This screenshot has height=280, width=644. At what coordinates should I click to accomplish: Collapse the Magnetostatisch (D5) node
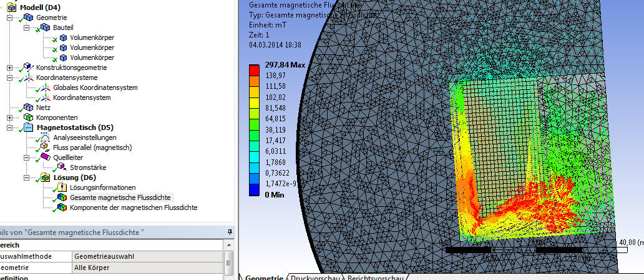10,127
